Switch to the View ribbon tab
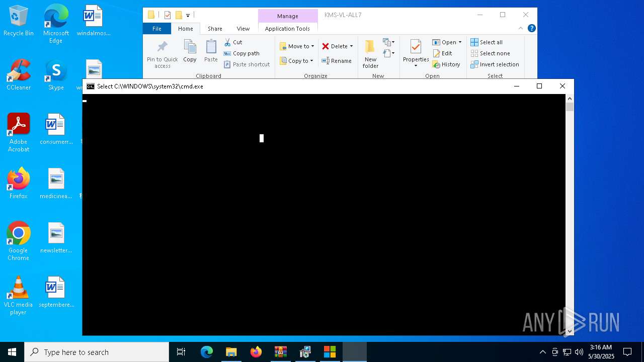 (243, 29)
